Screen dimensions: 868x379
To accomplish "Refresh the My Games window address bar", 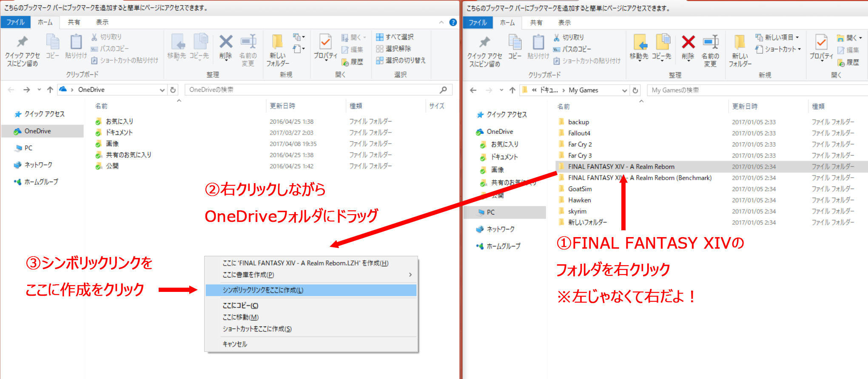I will pyautogui.click(x=635, y=90).
